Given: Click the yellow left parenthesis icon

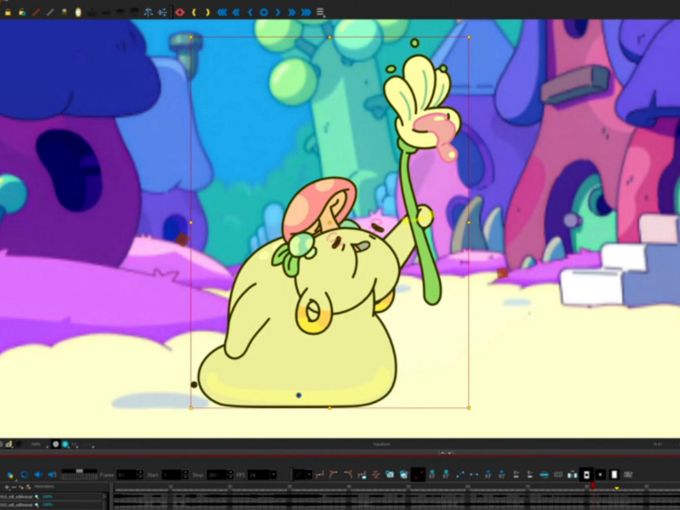Looking at the screenshot, I should 194,13.
